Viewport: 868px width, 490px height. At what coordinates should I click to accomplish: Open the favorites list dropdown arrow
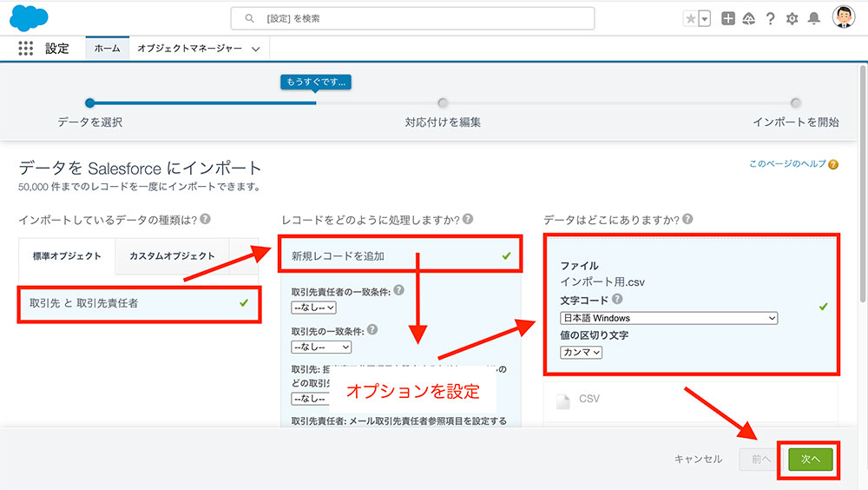[705, 19]
